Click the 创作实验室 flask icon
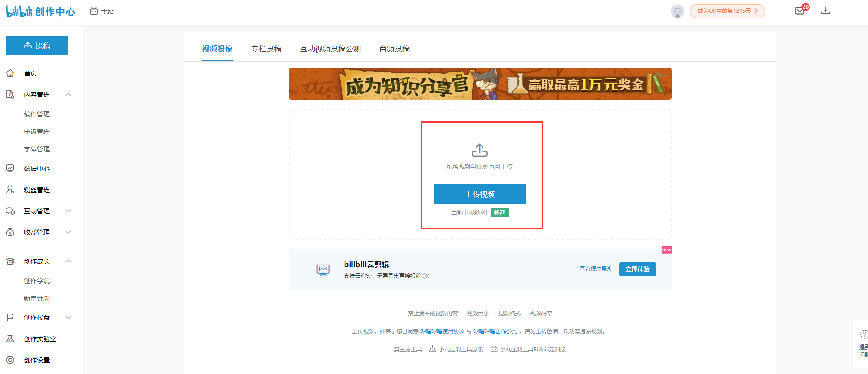 tap(10, 339)
